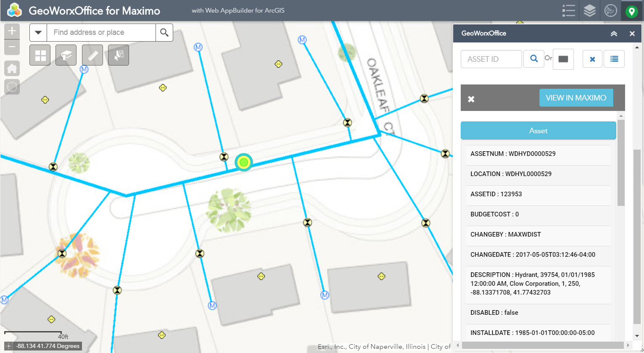
Task: Toggle the draw rectangle select tool
Action: pyautogui.click(x=563, y=59)
